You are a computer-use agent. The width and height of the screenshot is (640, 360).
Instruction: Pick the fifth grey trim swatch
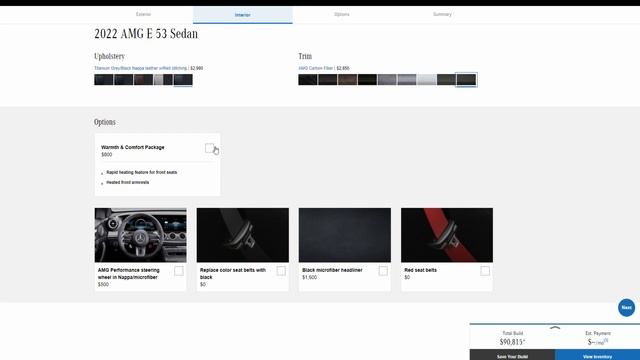click(x=387, y=80)
